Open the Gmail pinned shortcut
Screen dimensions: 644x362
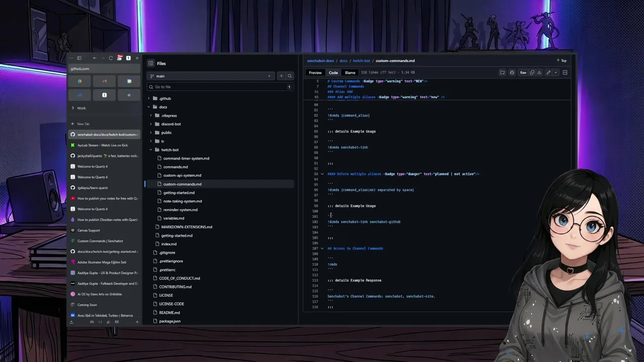(x=104, y=81)
